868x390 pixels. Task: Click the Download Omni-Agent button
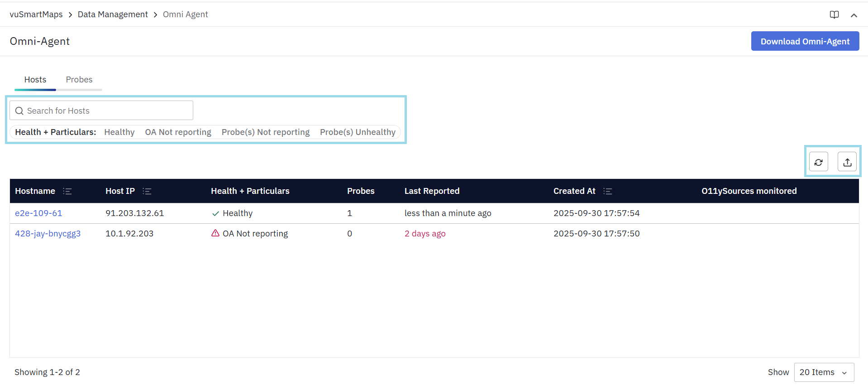805,41
